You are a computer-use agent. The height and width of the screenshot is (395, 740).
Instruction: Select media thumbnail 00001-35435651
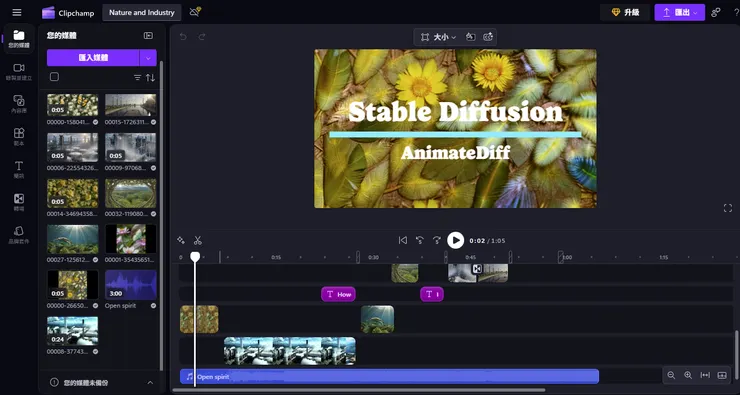(x=131, y=239)
